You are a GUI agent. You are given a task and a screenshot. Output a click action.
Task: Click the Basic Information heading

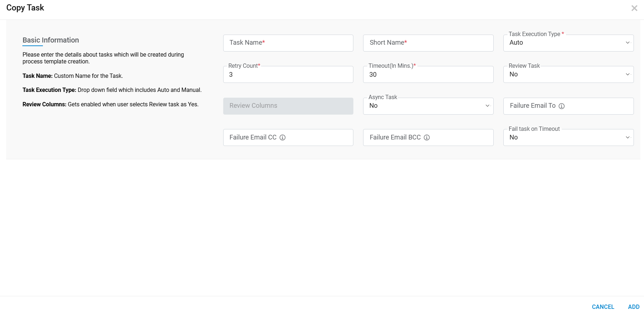50,40
